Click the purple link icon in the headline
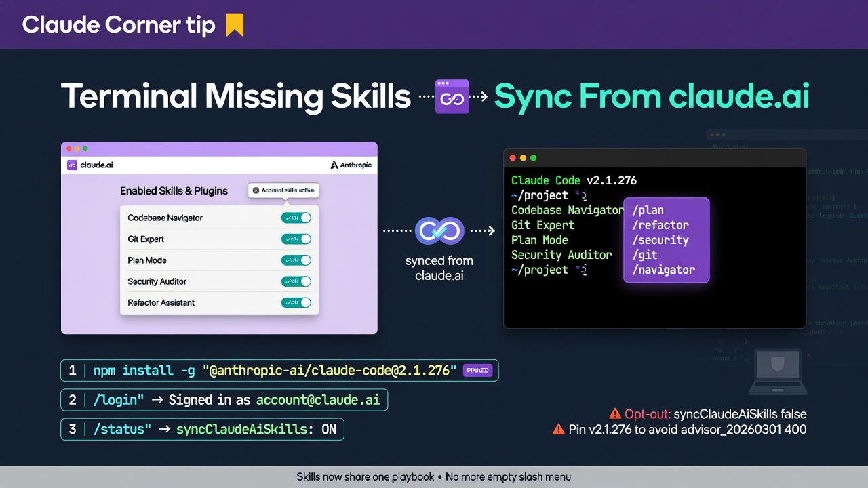 (452, 96)
